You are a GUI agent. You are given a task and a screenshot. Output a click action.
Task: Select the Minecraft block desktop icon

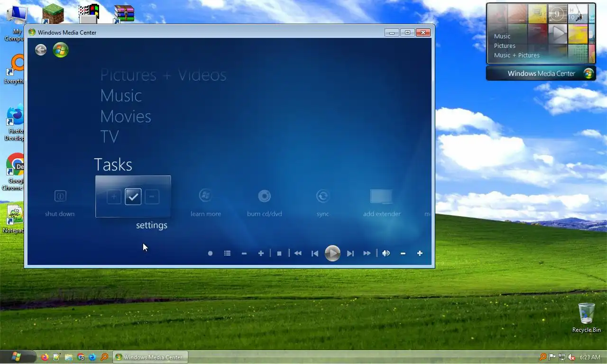(x=53, y=14)
